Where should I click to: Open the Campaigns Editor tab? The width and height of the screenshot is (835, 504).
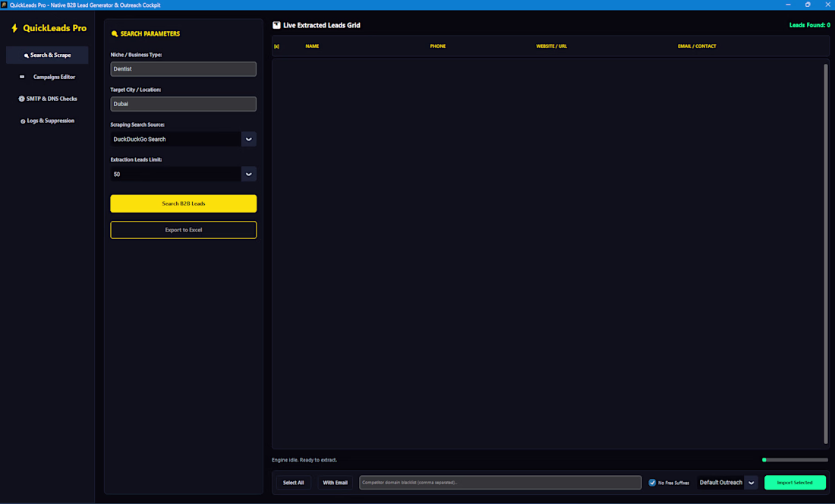[47, 77]
